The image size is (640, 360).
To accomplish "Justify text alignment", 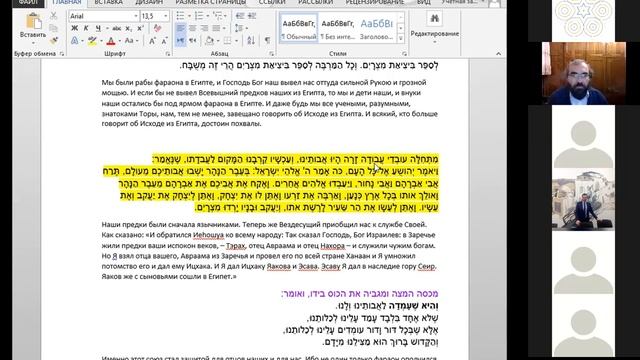I will [216, 28].
